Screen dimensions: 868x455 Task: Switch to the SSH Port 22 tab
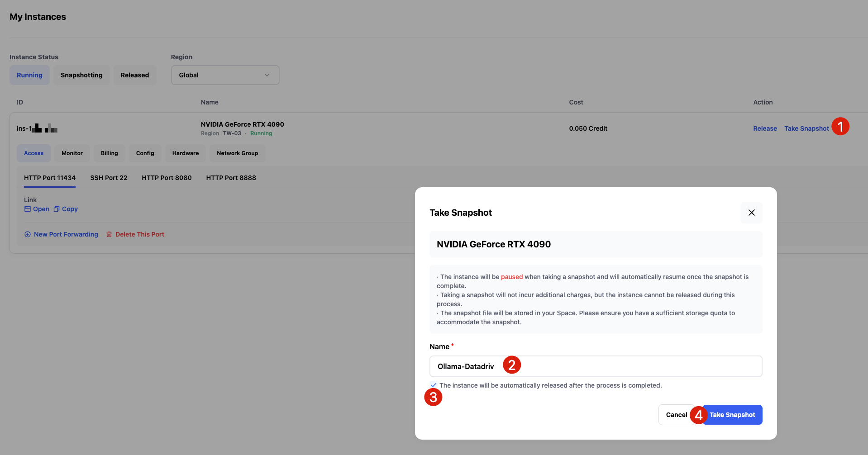point(109,178)
